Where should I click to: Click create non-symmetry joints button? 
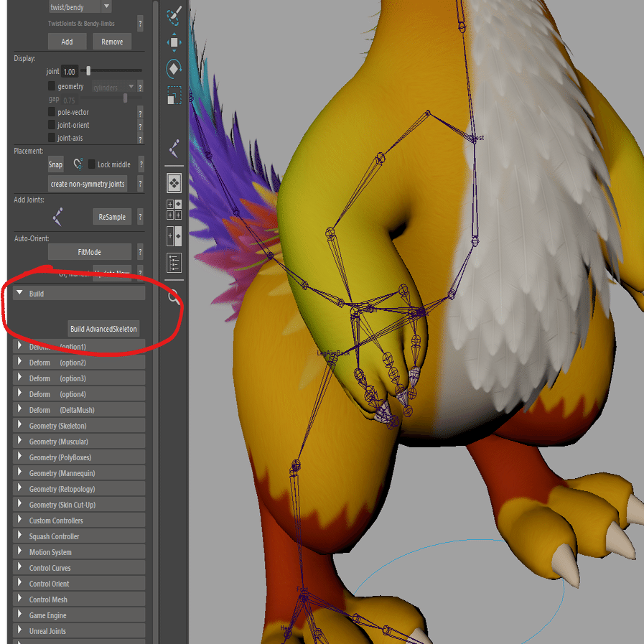click(x=88, y=184)
